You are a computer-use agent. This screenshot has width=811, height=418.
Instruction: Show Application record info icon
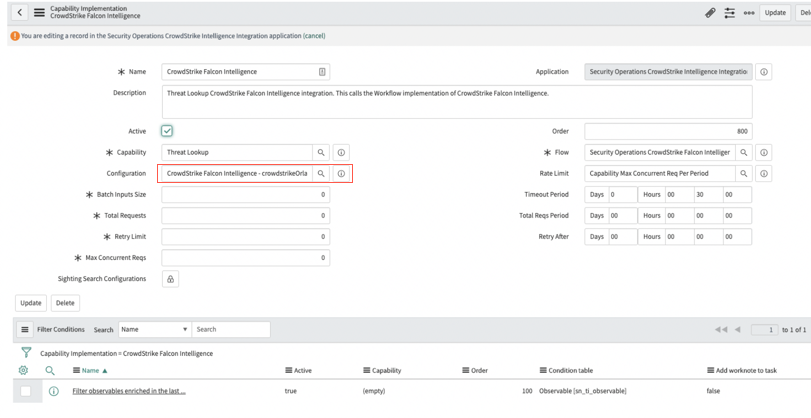click(763, 72)
